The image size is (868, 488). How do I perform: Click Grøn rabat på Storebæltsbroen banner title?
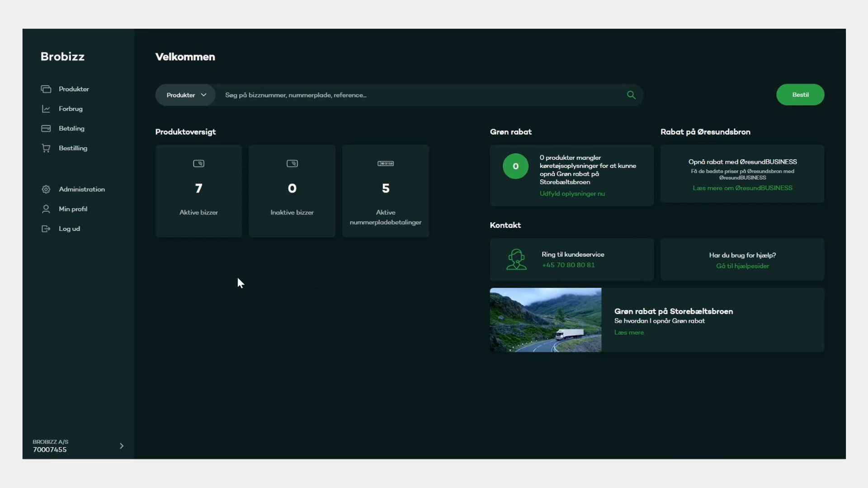click(x=674, y=311)
